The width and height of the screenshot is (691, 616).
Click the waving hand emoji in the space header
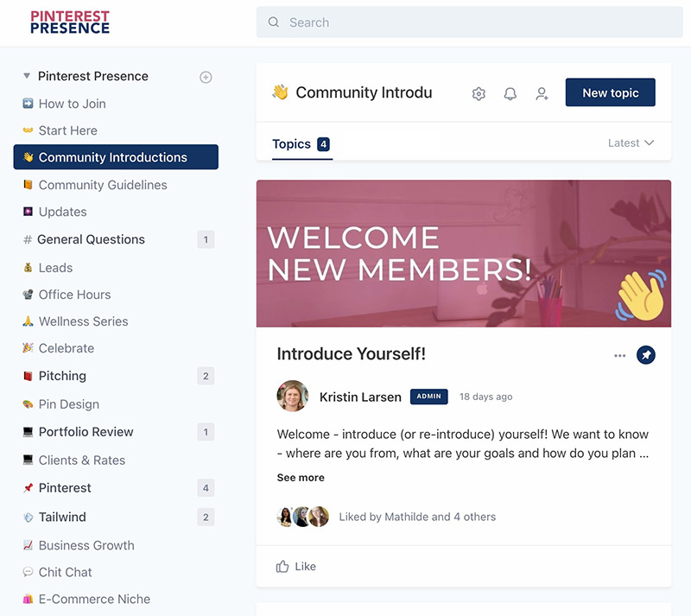click(x=280, y=92)
